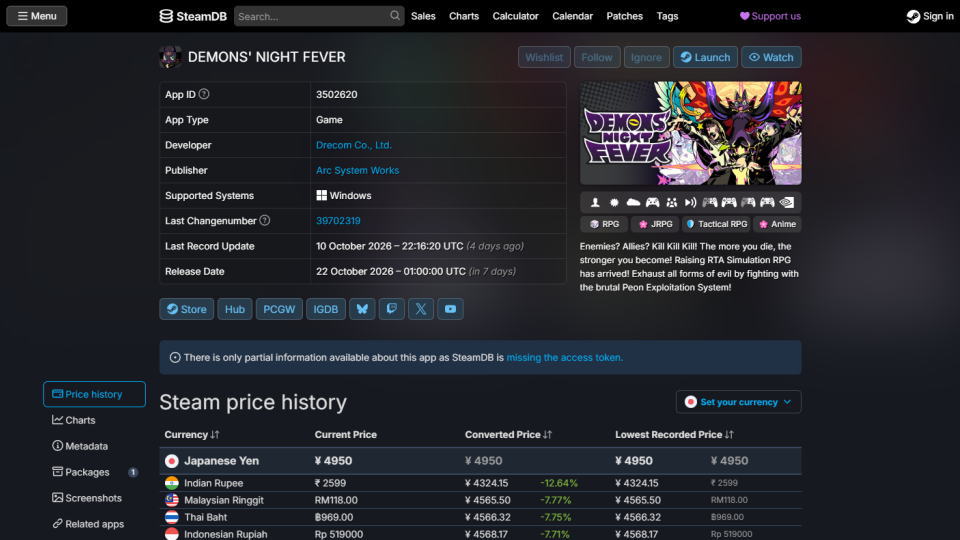
Task: Open the Hub button
Action: (234, 309)
